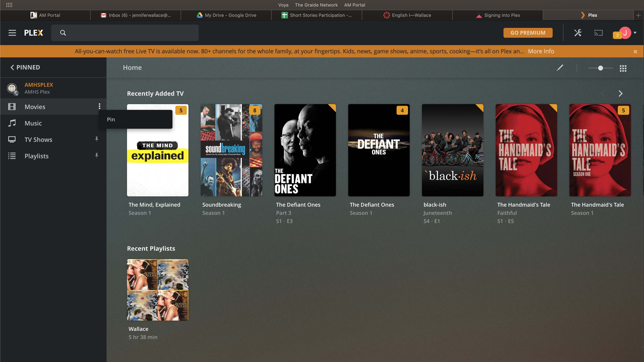Select the AMHSPLEX server entry
Viewport: 644px width, 362px height.
53,88
